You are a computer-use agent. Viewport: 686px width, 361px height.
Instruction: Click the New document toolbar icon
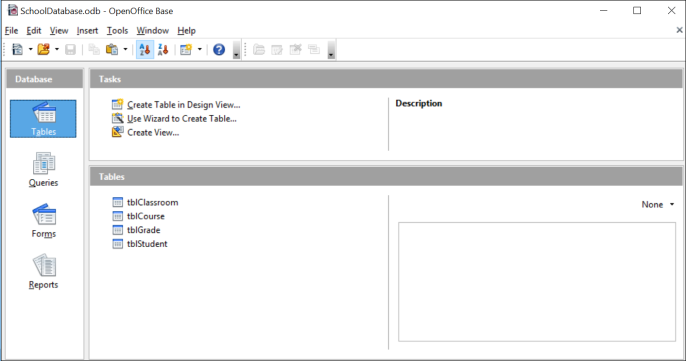point(18,49)
